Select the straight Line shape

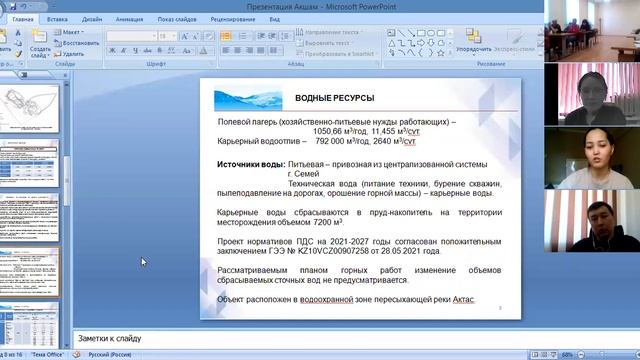pos(402,33)
